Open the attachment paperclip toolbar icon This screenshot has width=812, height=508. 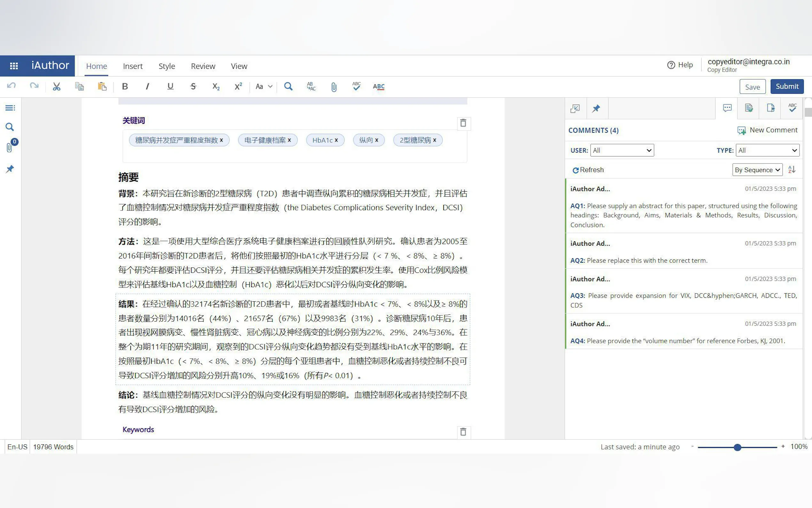coord(334,87)
